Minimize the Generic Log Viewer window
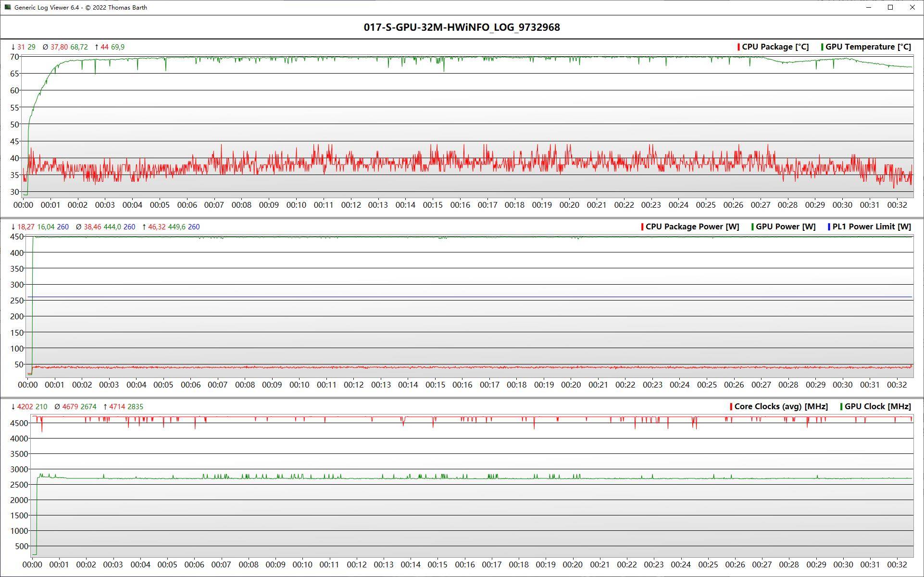This screenshot has width=924, height=577. coord(869,7)
